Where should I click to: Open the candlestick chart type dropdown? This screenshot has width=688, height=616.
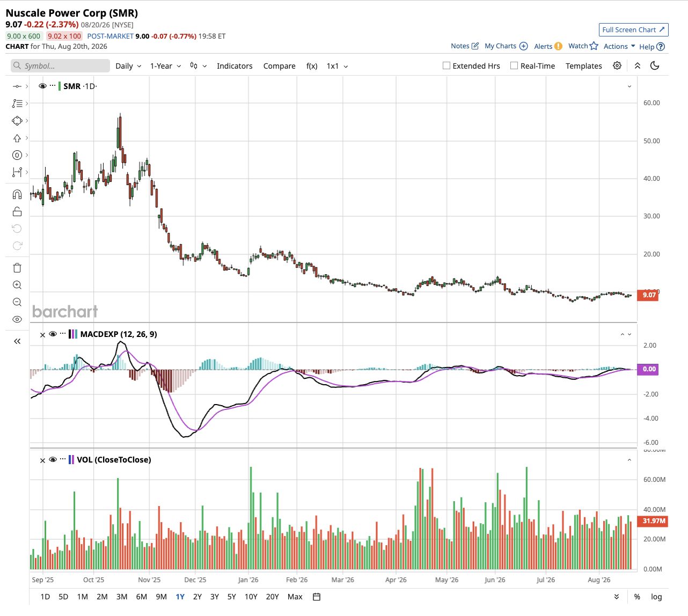point(198,66)
